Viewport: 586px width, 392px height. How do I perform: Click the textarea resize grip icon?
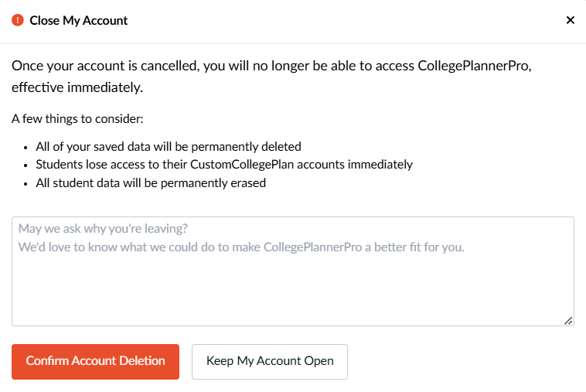[568, 321]
